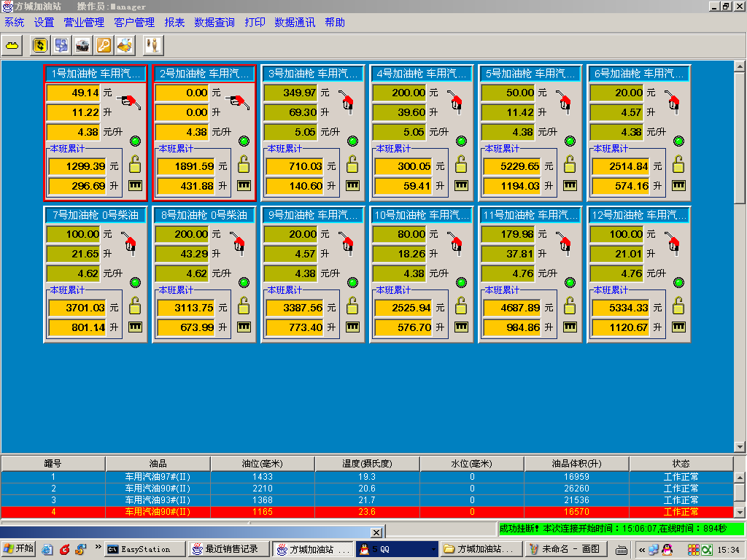Viewport: 747px width, 560px height.
Task: Toggle the padlock on pump 2
Action: coord(244,164)
